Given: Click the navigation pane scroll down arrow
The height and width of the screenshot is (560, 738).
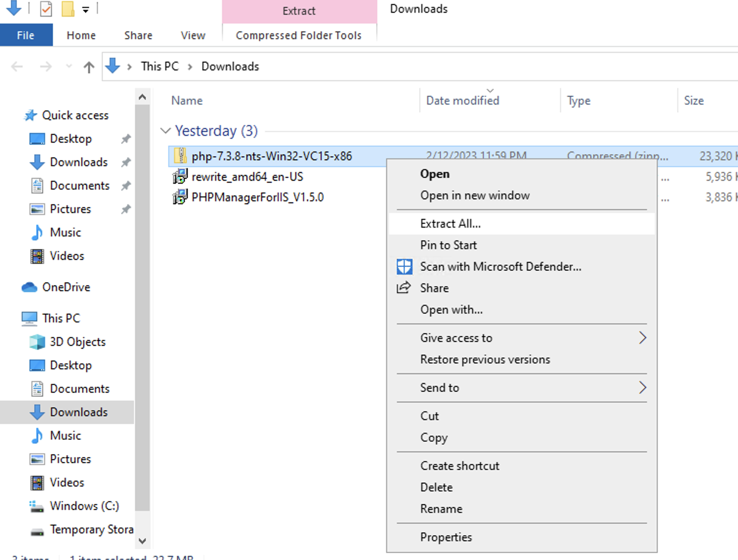Looking at the screenshot, I should (142, 541).
